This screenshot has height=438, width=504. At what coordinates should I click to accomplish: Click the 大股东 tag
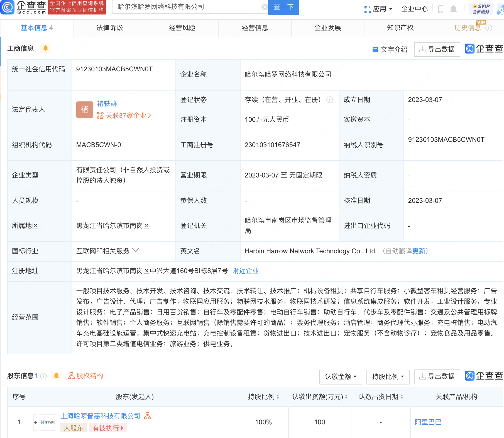click(x=74, y=428)
